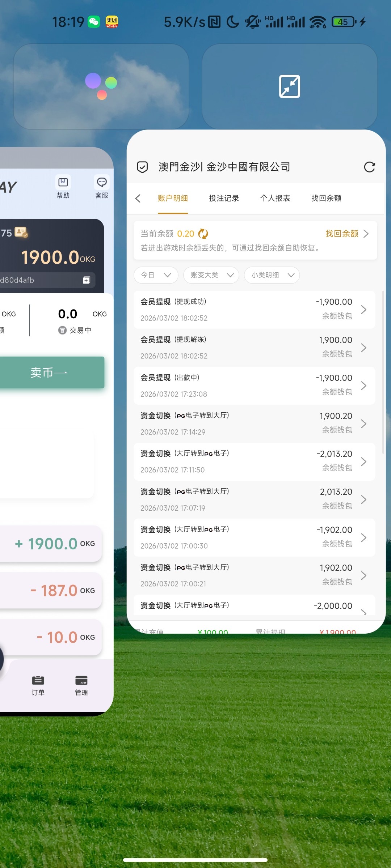Open the + 1900.0 OKG transaction

pos(54,544)
